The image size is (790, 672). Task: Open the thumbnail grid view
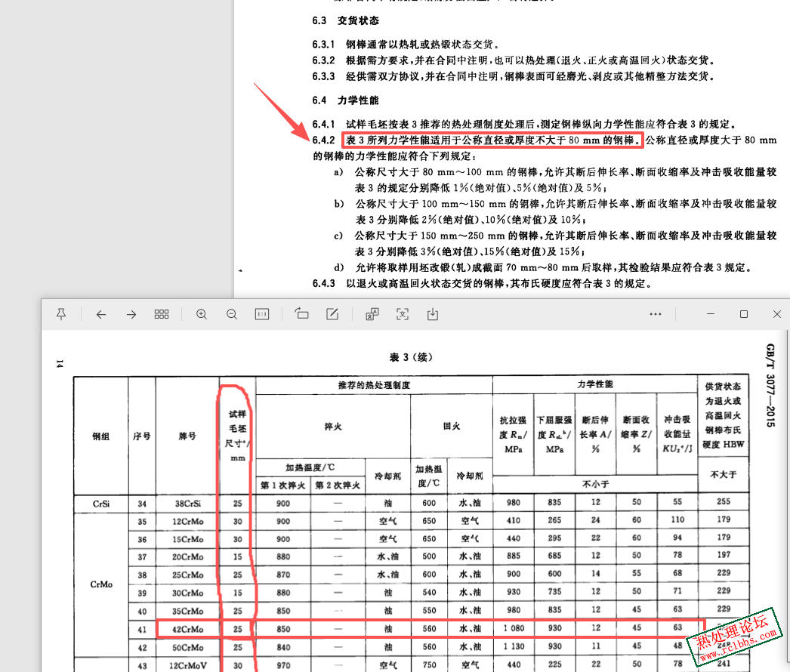pos(161,314)
